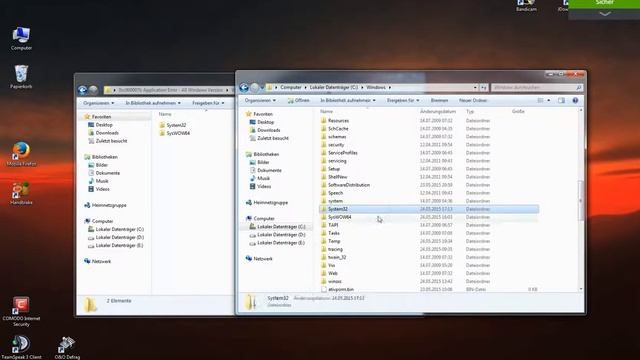Open Freigeben für dropdown in the front window

pos(403,100)
